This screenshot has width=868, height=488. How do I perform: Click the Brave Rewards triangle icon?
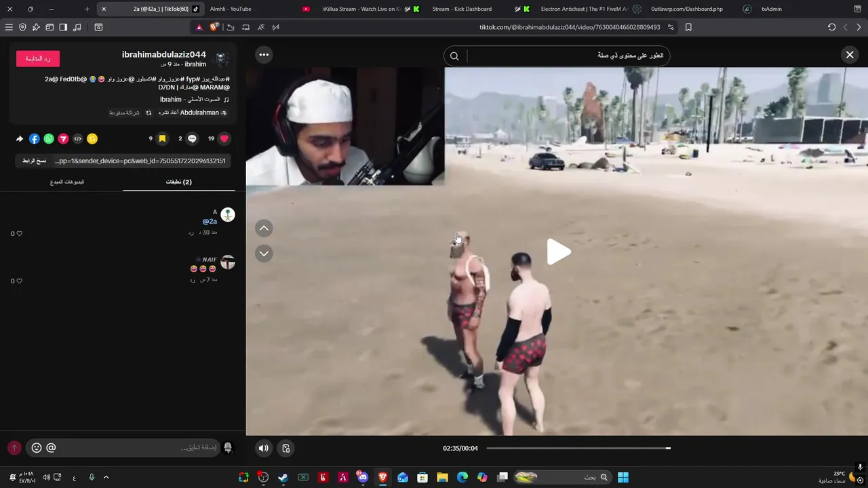coord(199,27)
